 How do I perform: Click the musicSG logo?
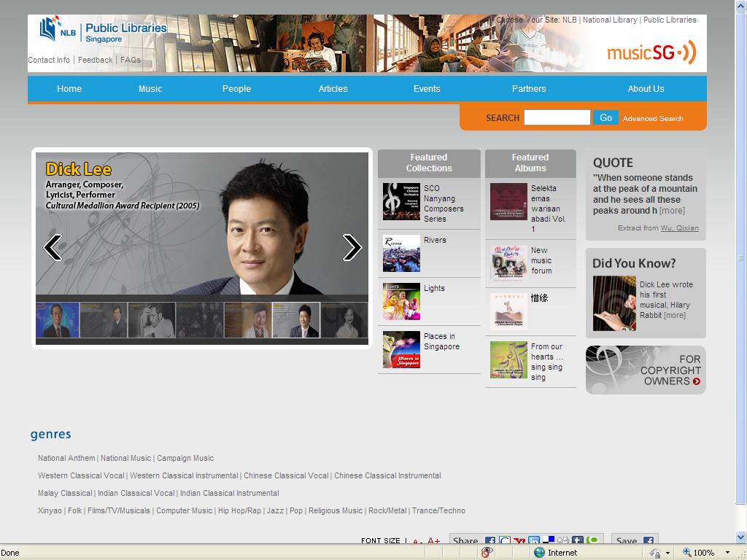pyautogui.click(x=651, y=52)
